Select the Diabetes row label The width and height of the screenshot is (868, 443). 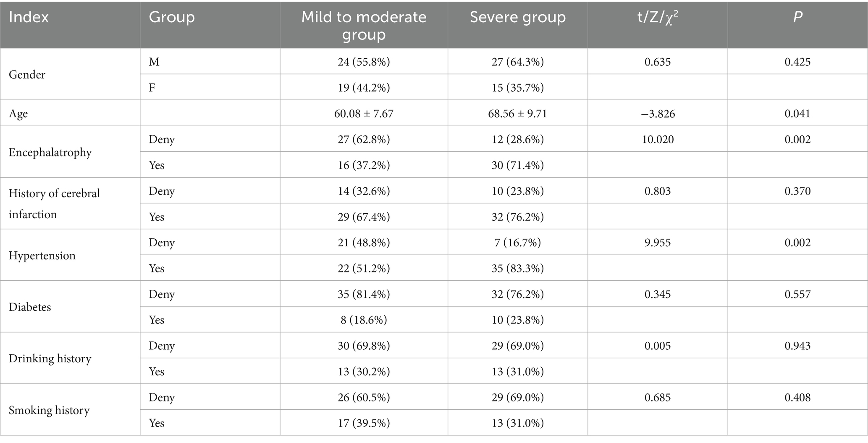[x=30, y=307]
